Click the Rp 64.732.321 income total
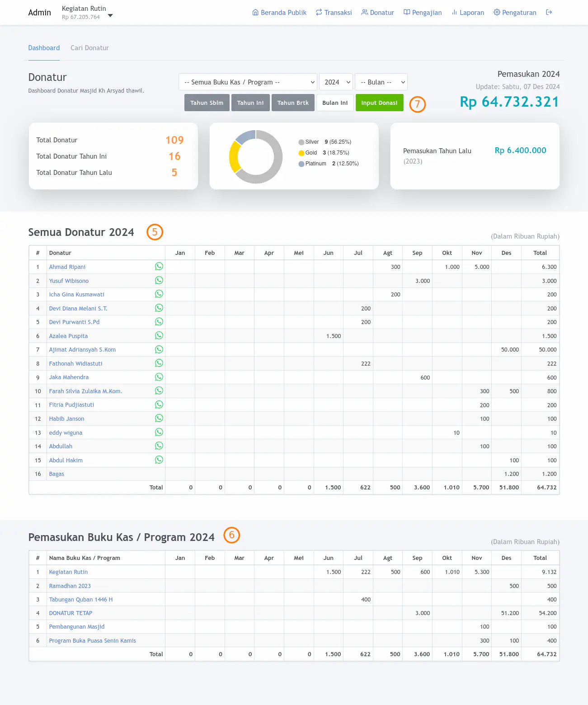Image resolution: width=588 pixels, height=705 pixels. click(509, 102)
